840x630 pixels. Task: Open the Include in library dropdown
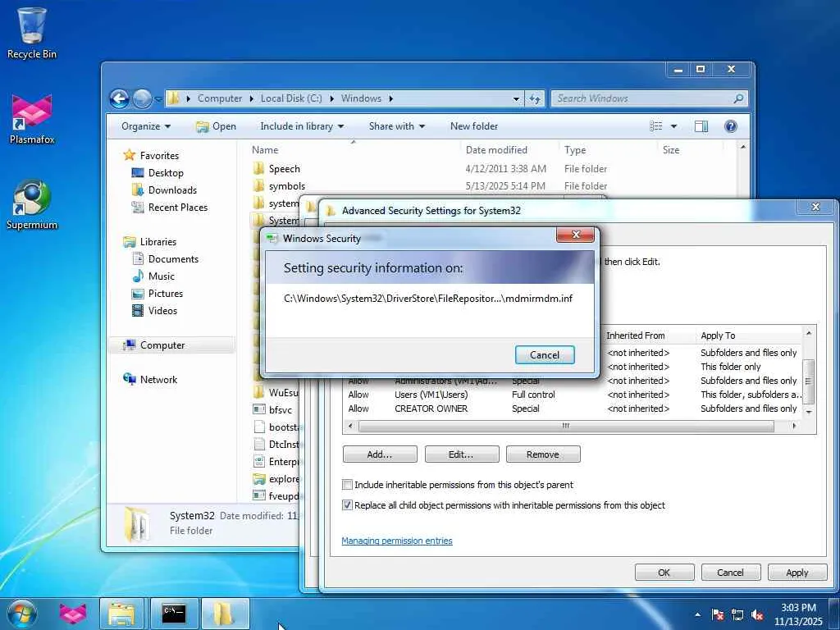pyautogui.click(x=302, y=126)
